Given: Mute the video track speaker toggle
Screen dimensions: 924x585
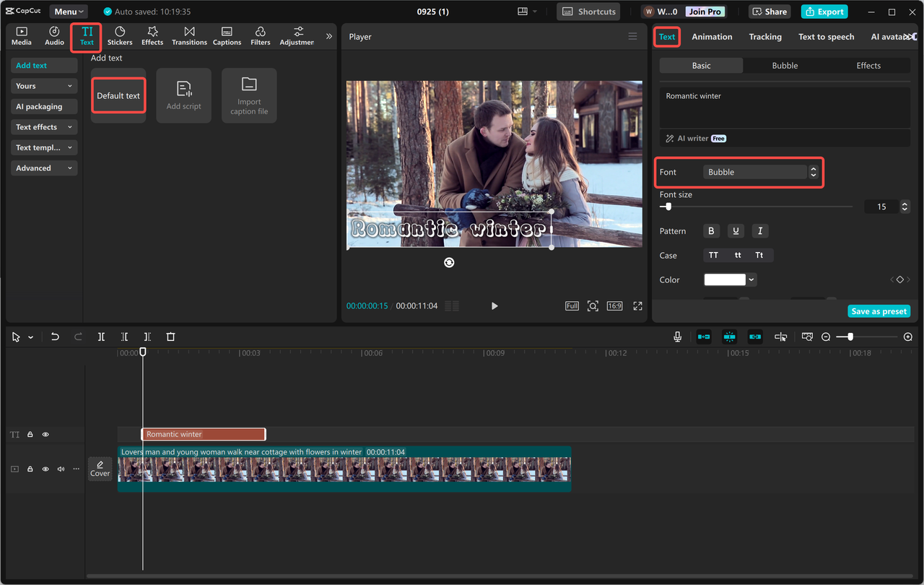Looking at the screenshot, I should pos(60,469).
